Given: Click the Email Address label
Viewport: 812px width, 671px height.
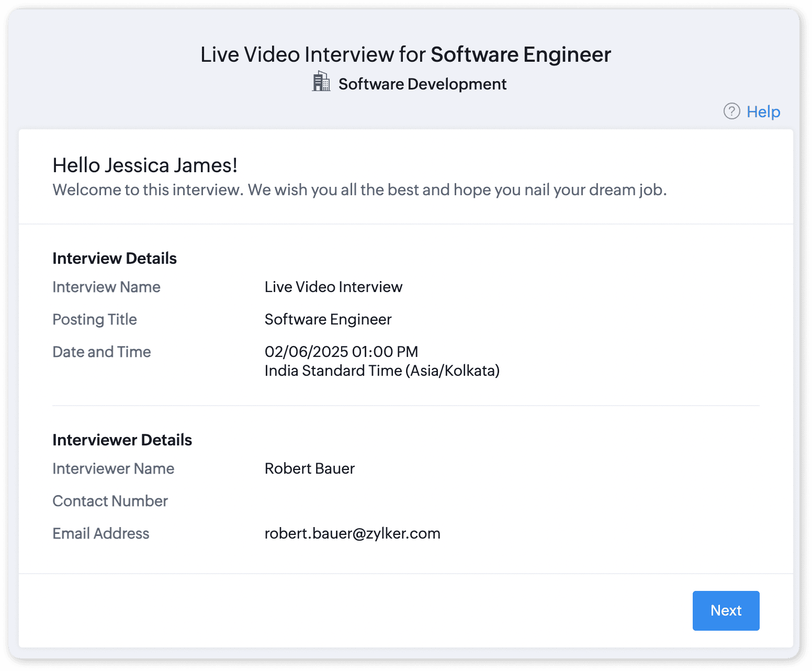Looking at the screenshot, I should pyautogui.click(x=101, y=533).
